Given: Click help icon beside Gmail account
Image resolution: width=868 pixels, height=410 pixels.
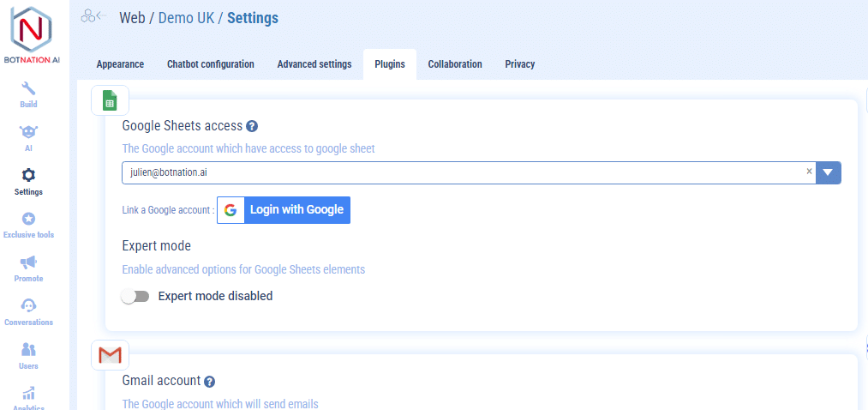Looking at the screenshot, I should (x=209, y=381).
